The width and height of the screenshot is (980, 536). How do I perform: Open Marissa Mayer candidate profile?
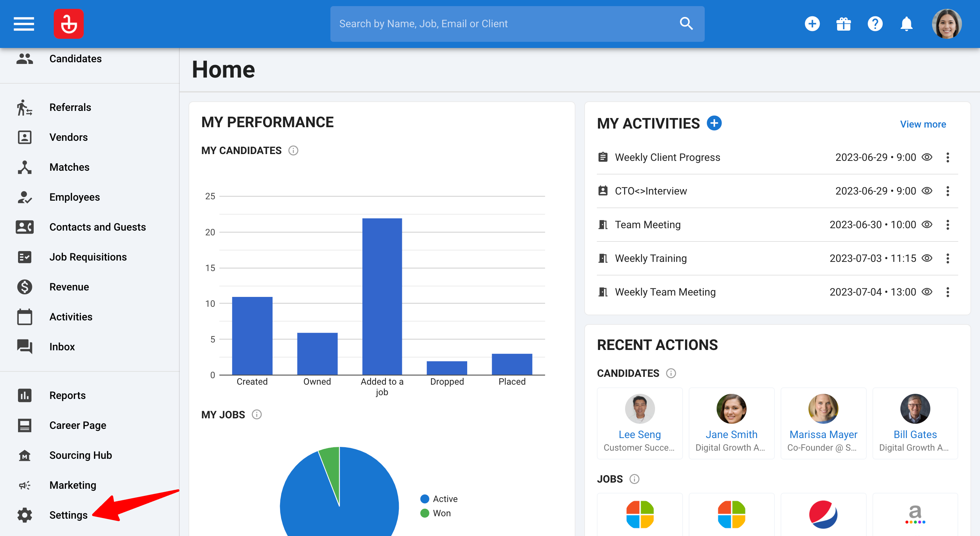pyautogui.click(x=823, y=435)
